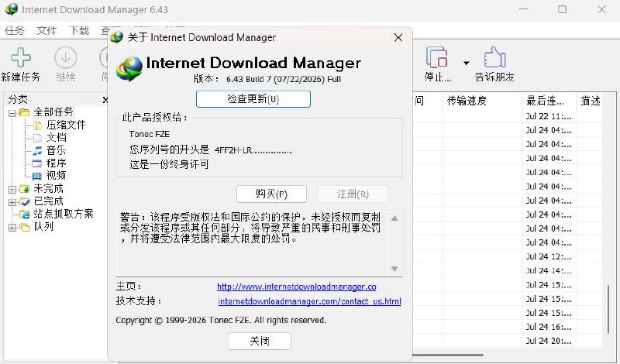Image resolution: width=620 pixels, height=364 pixels.
Task: Click the 停止 toolbar icon
Action: tap(437, 57)
